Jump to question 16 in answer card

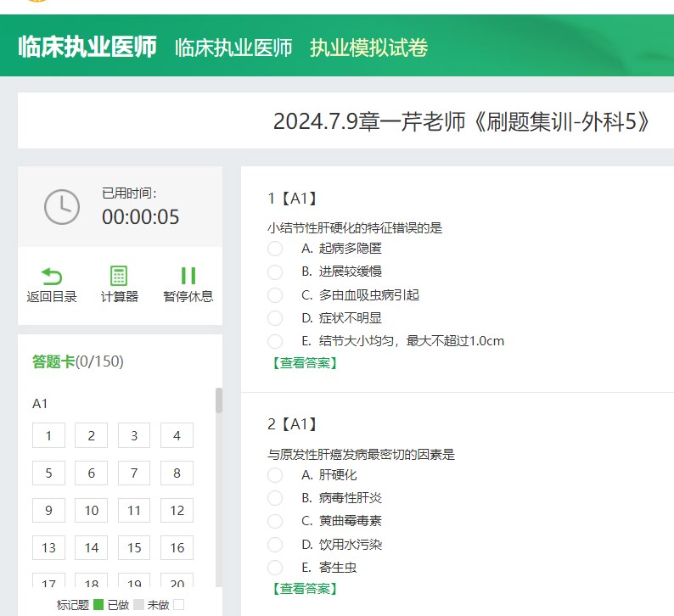coord(177,548)
